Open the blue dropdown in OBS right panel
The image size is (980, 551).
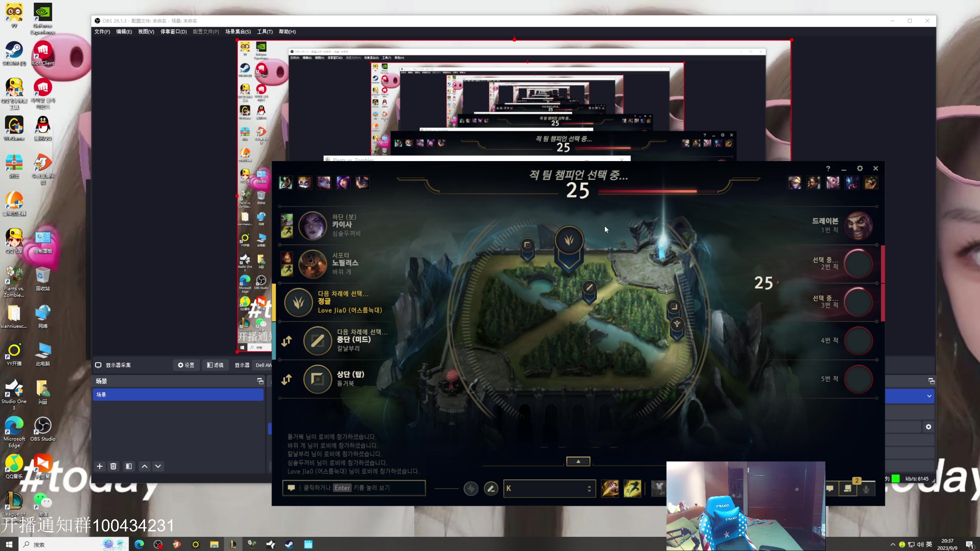(910, 396)
